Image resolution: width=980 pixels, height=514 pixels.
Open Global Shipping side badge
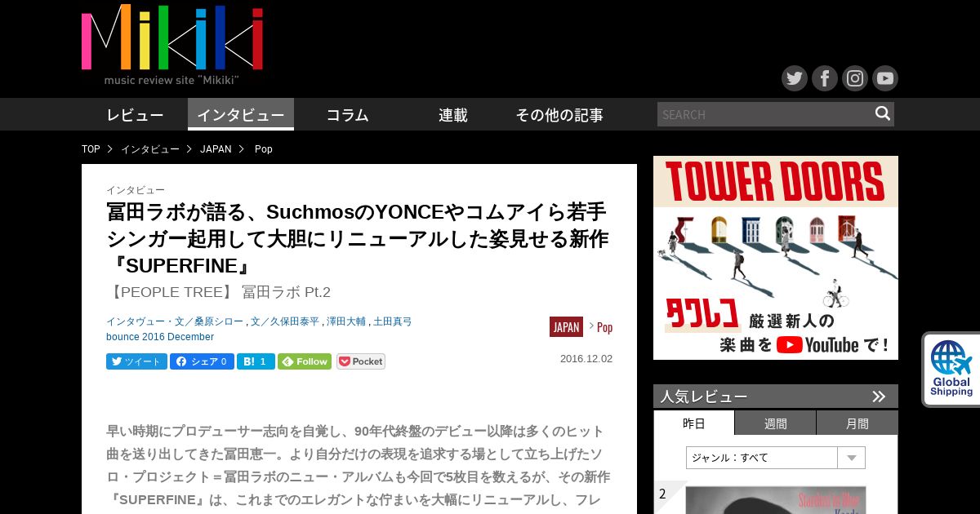coord(951,369)
